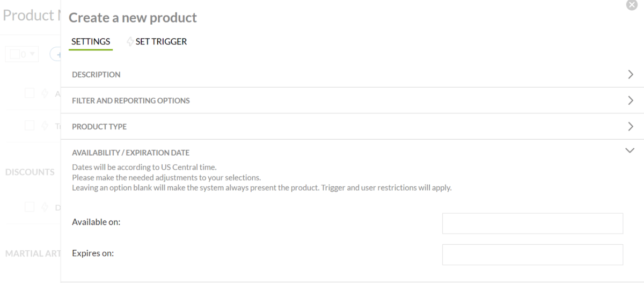Collapse the AVAILABILITY / EXPIRATION DATE section
This screenshot has height=283, width=644.
(x=630, y=151)
